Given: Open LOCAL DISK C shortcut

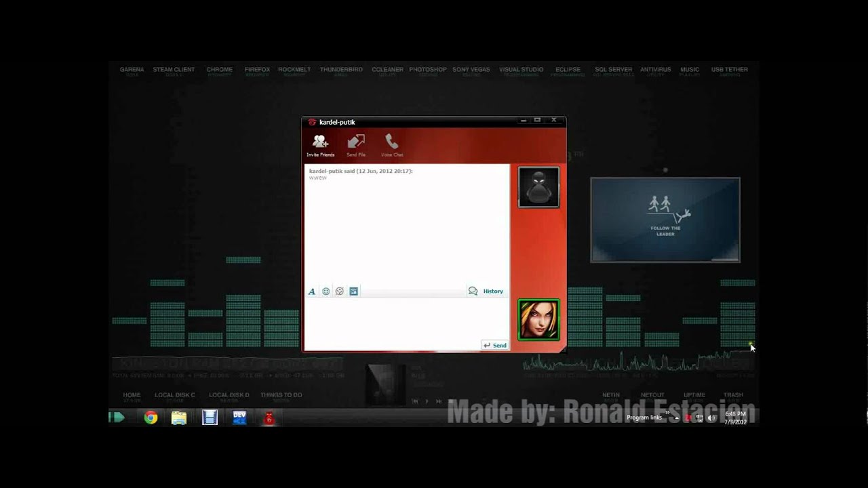Looking at the screenshot, I should pos(175,395).
